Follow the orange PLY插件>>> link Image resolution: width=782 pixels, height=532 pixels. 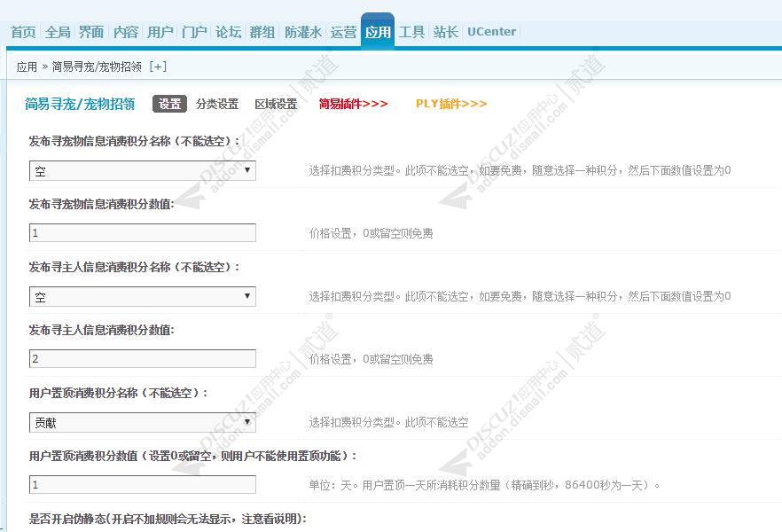pyautogui.click(x=451, y=104)
